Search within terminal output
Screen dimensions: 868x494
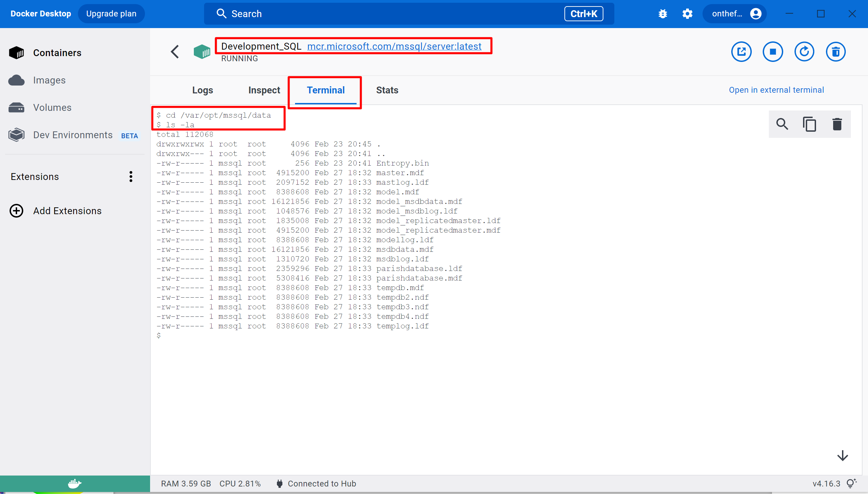782,124
